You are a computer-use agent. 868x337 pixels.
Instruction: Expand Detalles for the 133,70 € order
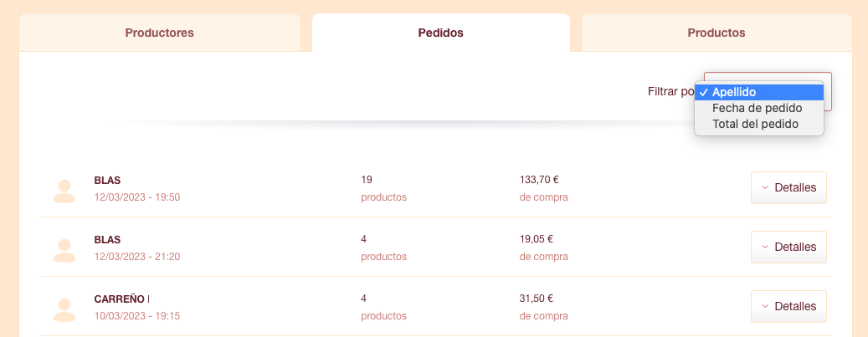(x=788, y=187)
